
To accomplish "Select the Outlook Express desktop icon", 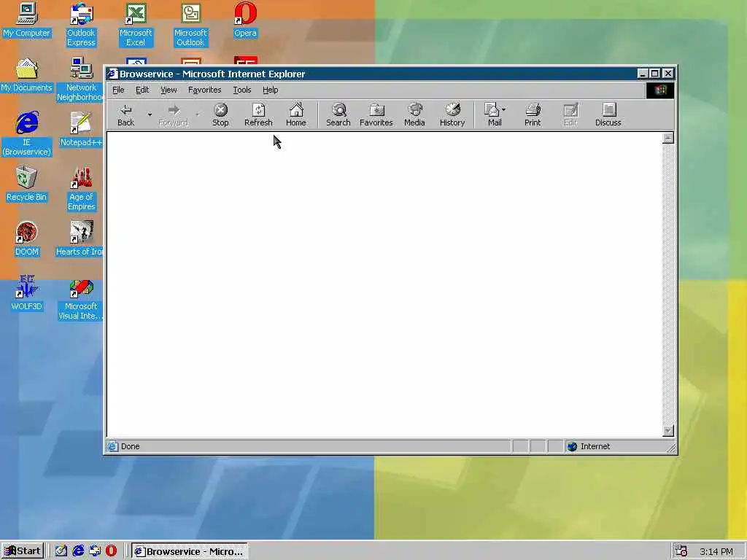I will 81,25.
